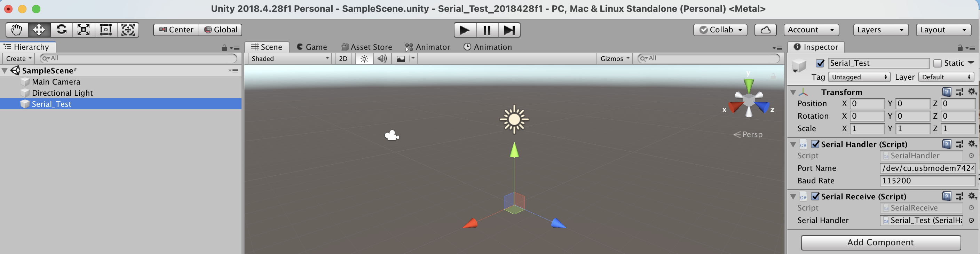Select Main Camera in Hierarchy
Screen dimensions: 980x254
pyautogui.click(x=56, y=82)
